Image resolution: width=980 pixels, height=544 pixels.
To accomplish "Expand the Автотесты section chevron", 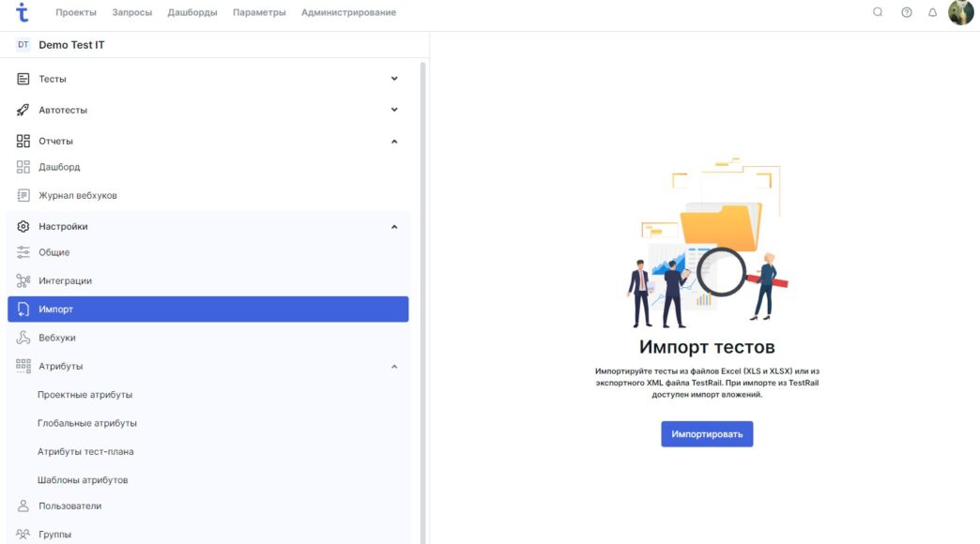I will click(x=394, y=110).
